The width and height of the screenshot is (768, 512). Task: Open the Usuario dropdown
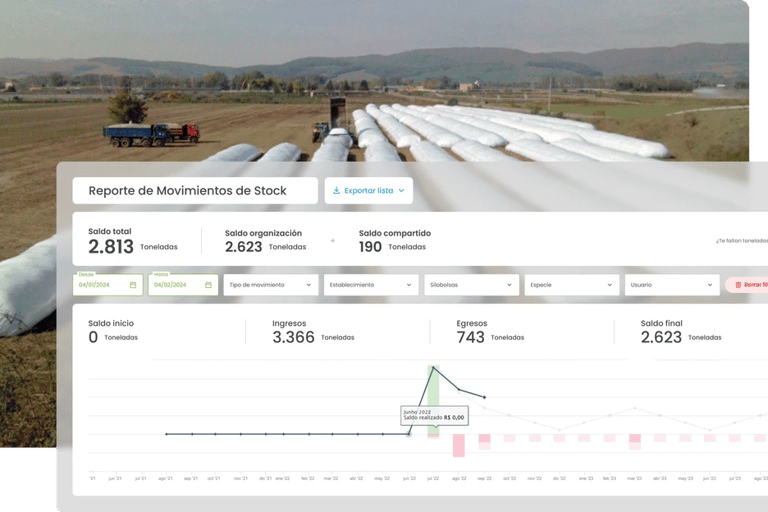point(672,285)
